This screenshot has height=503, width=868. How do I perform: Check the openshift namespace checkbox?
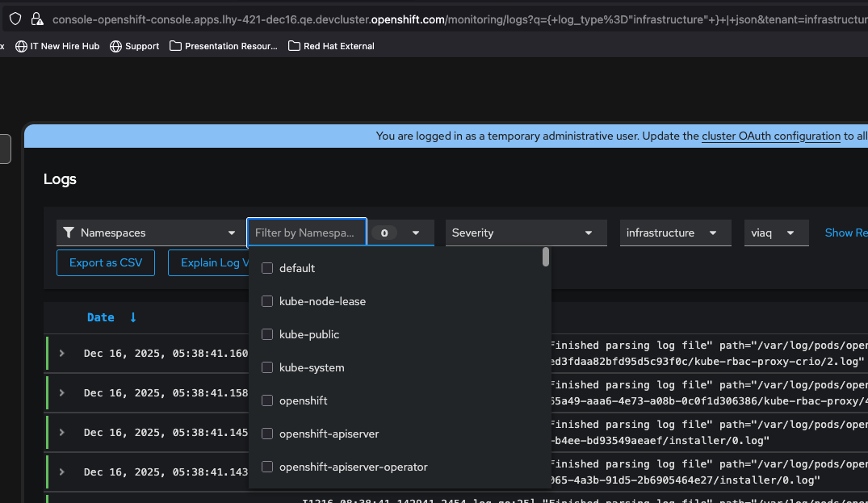point(267,400)
